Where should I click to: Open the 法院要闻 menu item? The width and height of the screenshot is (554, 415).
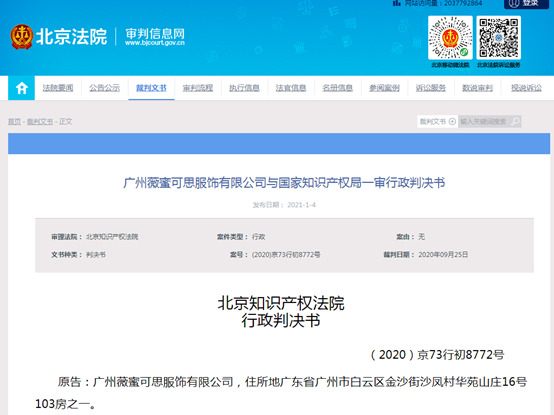click(x=58, y=88)
